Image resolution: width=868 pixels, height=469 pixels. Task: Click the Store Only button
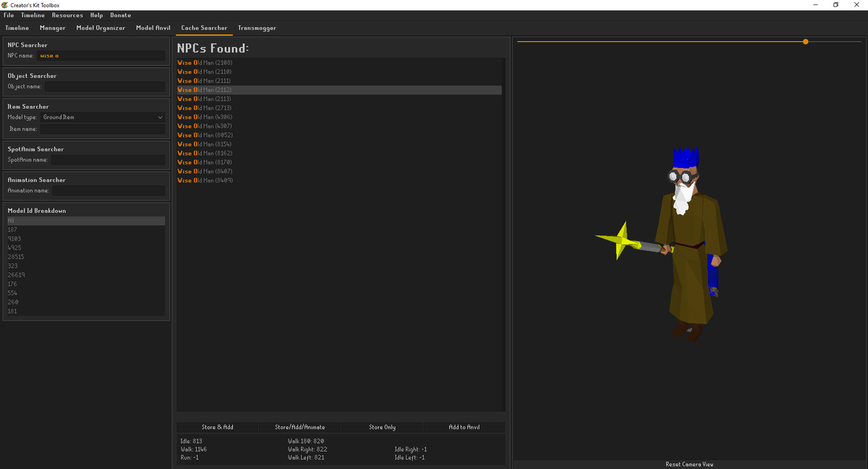click(382, 427)
